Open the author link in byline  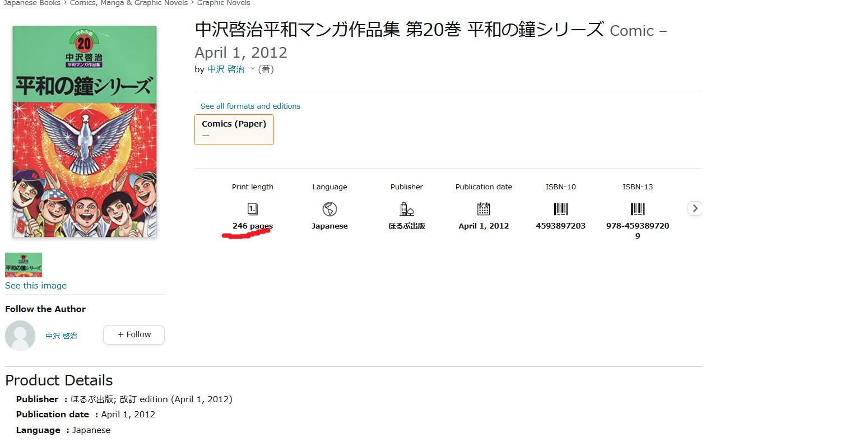pos(226,69)
